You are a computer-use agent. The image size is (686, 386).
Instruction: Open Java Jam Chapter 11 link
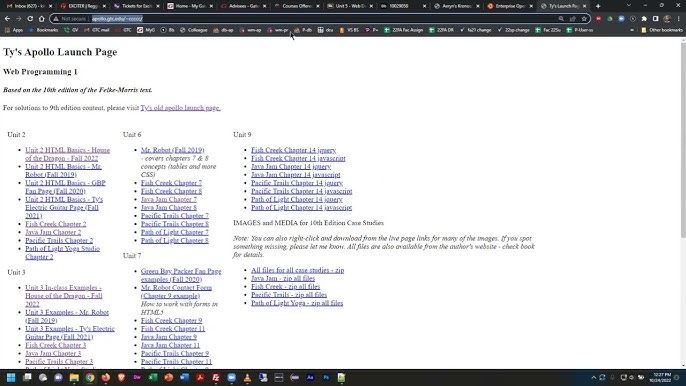click(170, 345)
